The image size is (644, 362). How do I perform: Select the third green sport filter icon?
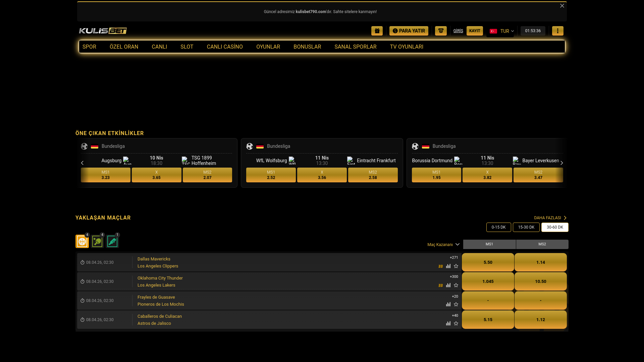point(112,241)
